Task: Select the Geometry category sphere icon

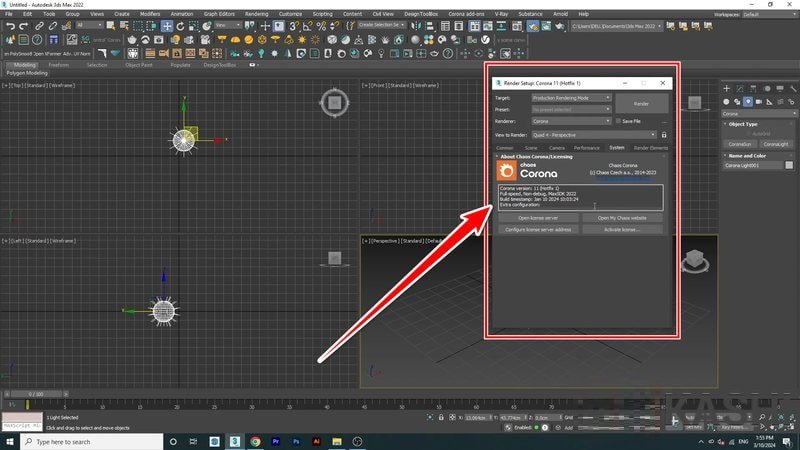Action: click(x=726, y=102)
